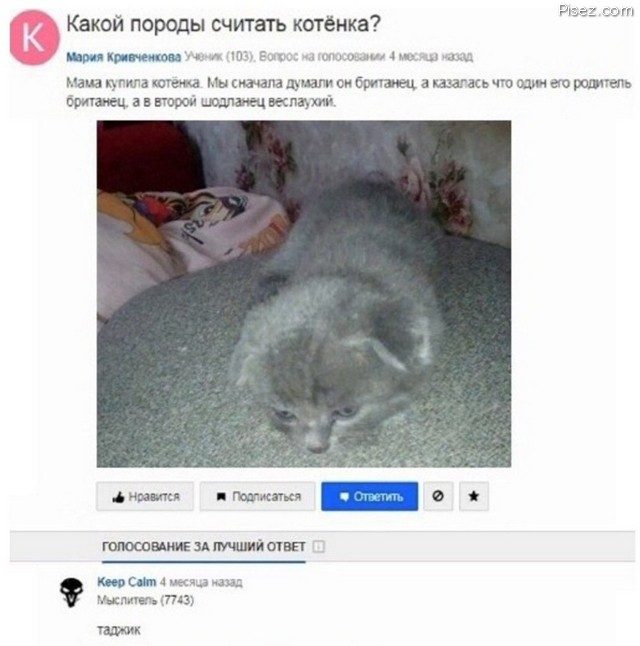The width and height of the screenshot is (640, 646).
Task: Click the info icon beside voting tab
Action: 319,547
